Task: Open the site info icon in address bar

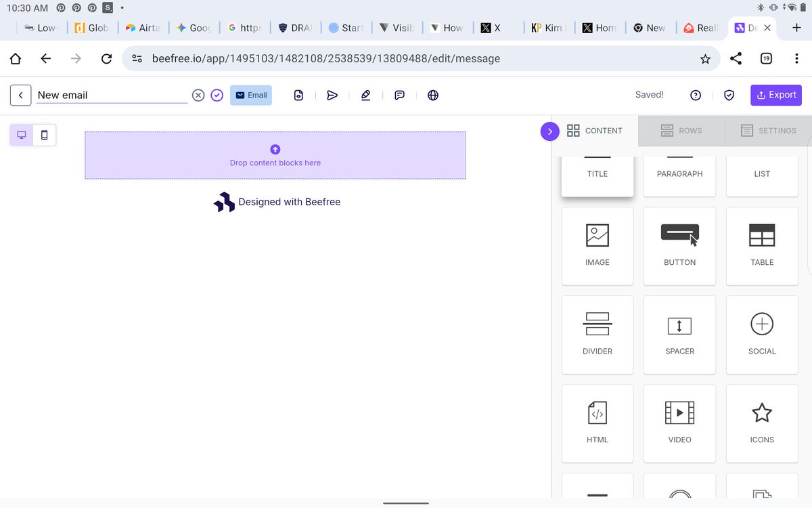Action: point(137,59)
